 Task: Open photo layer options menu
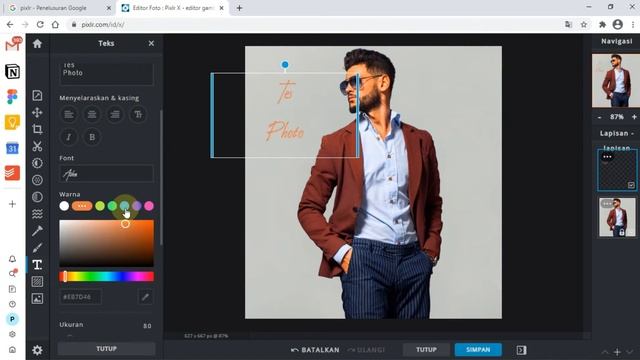pyautogui.click(x=607, y=204)
